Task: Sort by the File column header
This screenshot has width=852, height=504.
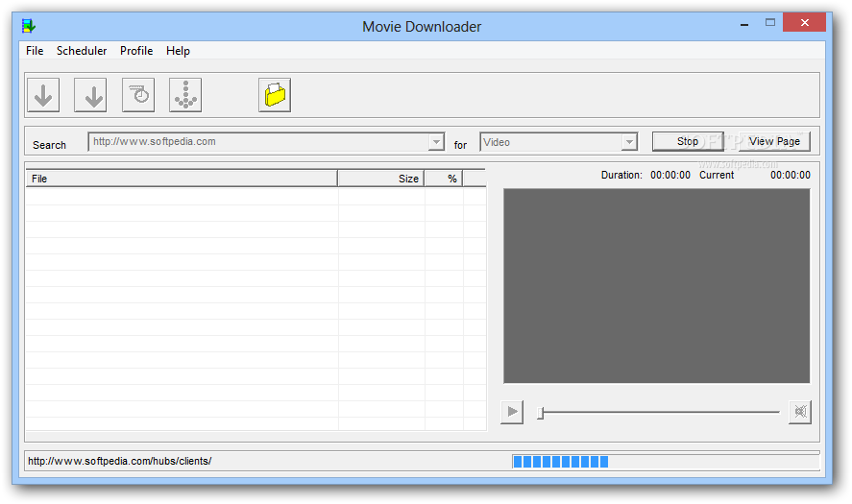Action: 182,179
